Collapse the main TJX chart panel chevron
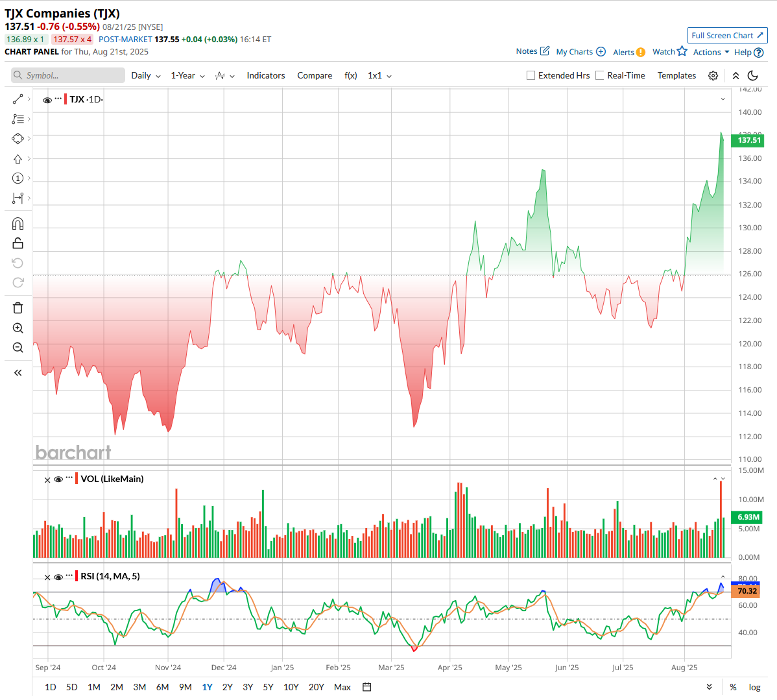This screenshot has height=700, width=777. pos(723,99)
